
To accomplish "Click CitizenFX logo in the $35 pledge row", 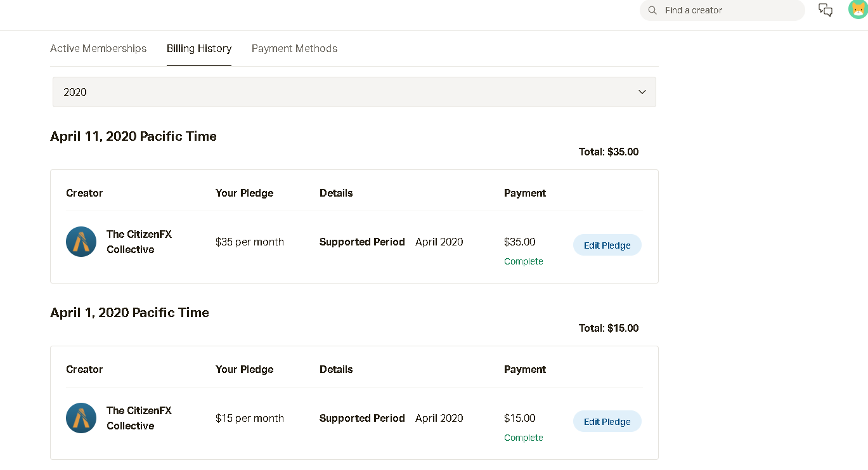I will pos(81,242).
